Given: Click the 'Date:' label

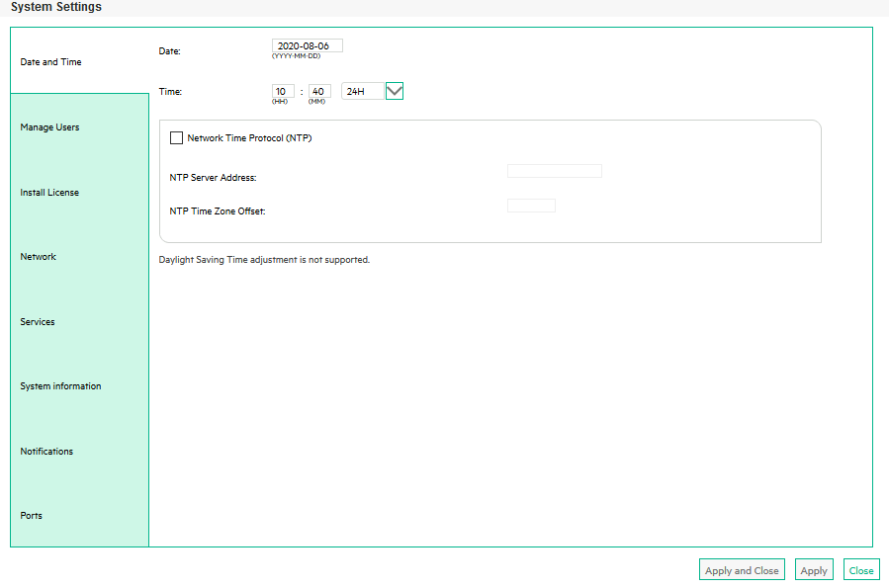Looking at the screenshot, I should 169,51.
